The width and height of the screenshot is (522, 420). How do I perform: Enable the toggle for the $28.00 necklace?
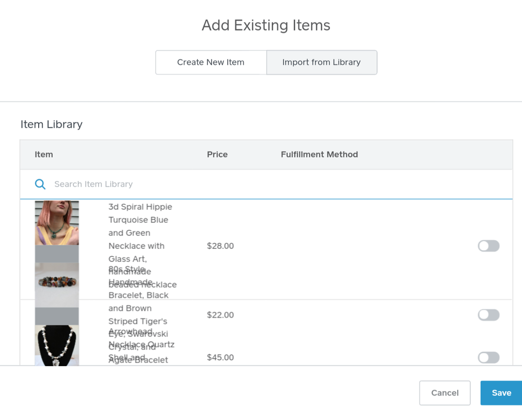coord(488,246)
